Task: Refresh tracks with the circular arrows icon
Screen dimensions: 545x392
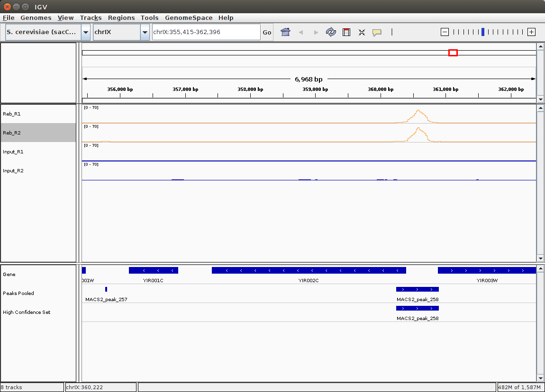Action: pyautogui.click(x=331, y=32)
